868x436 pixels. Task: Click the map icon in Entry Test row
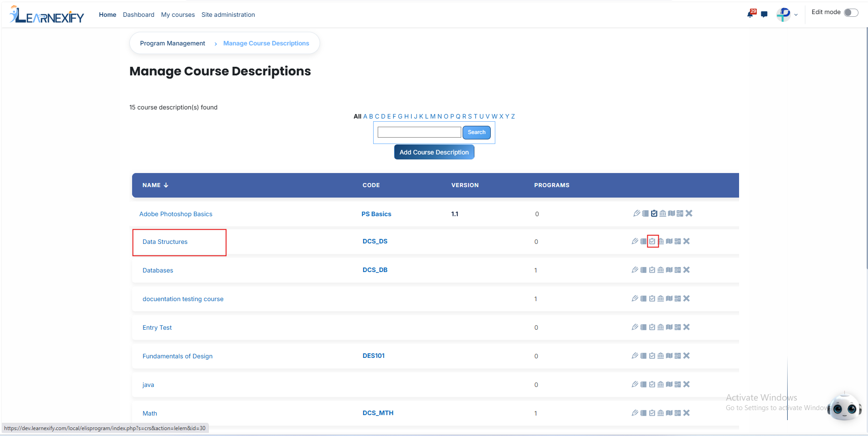[x=669, y=327]
